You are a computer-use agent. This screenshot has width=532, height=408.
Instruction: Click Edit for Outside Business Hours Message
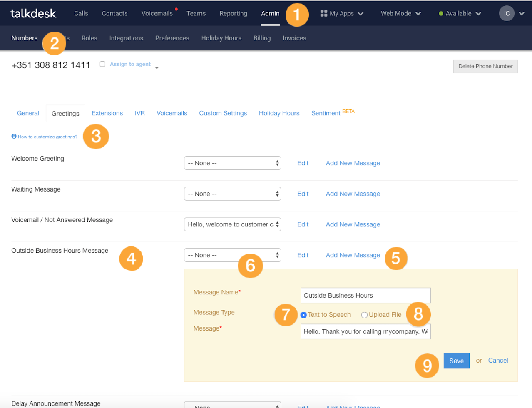point(303,255)
